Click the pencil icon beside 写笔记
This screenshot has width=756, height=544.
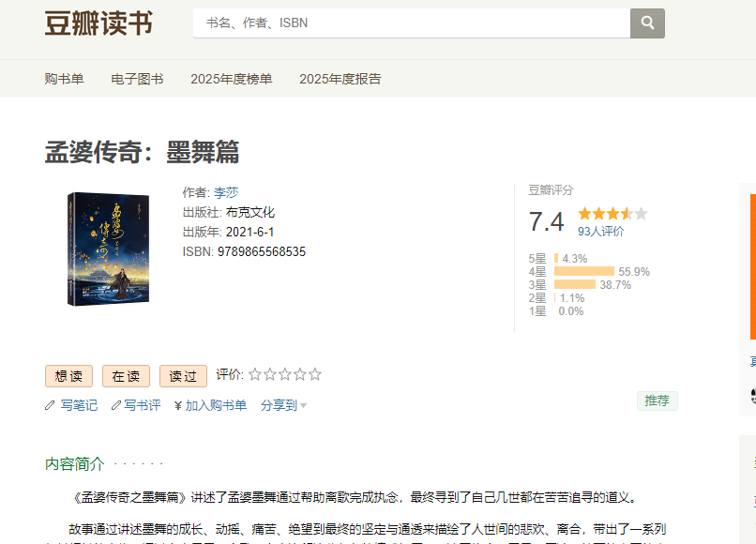tap(50, 405)
